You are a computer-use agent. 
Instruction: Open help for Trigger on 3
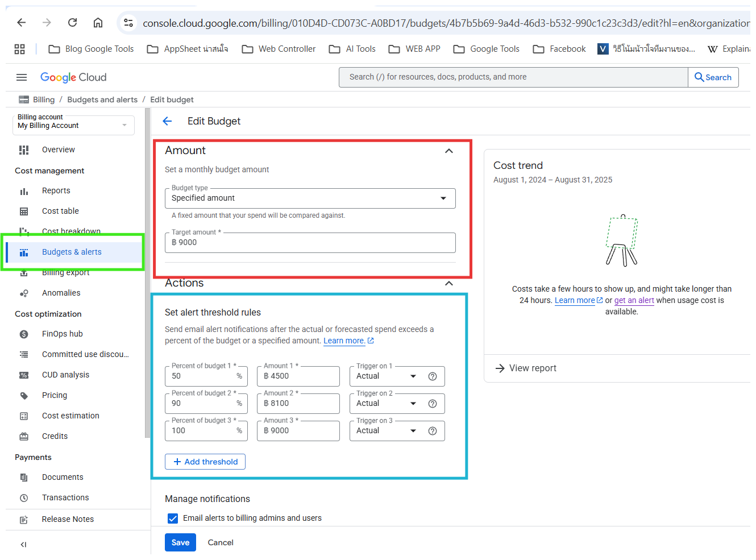click(x=433, y=431)
